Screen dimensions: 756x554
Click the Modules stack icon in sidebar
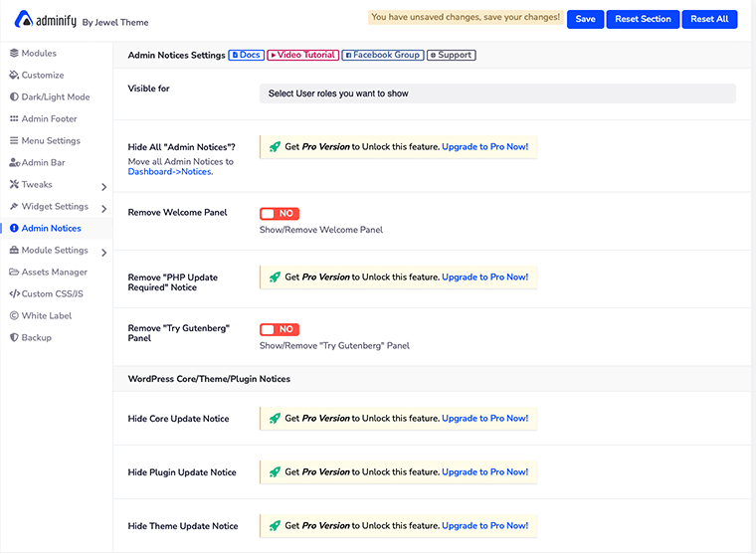coord(14,53)
